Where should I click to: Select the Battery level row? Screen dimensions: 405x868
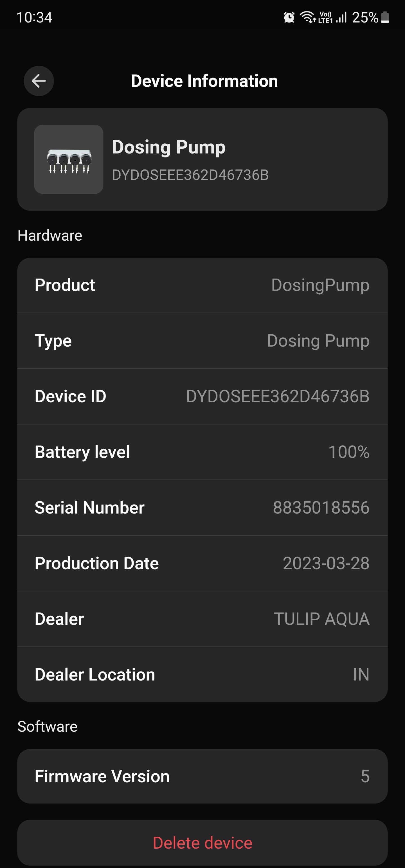point(202,452)
